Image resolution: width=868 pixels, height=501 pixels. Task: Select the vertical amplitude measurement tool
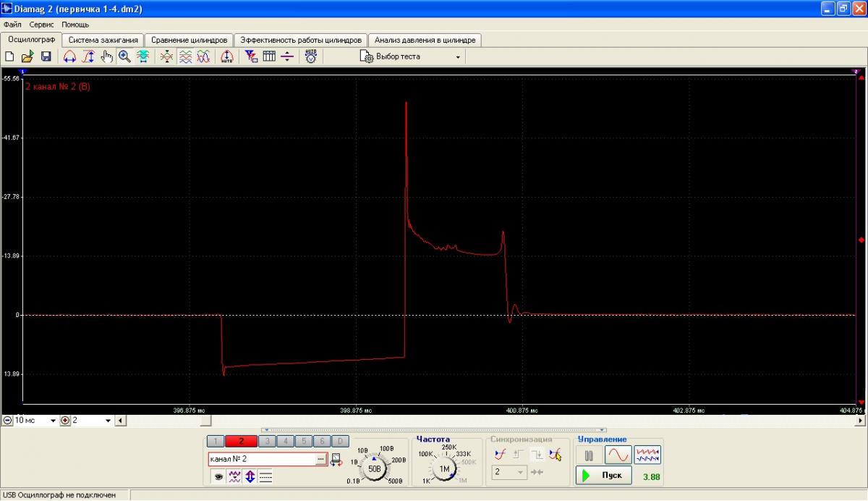(88, 56)
